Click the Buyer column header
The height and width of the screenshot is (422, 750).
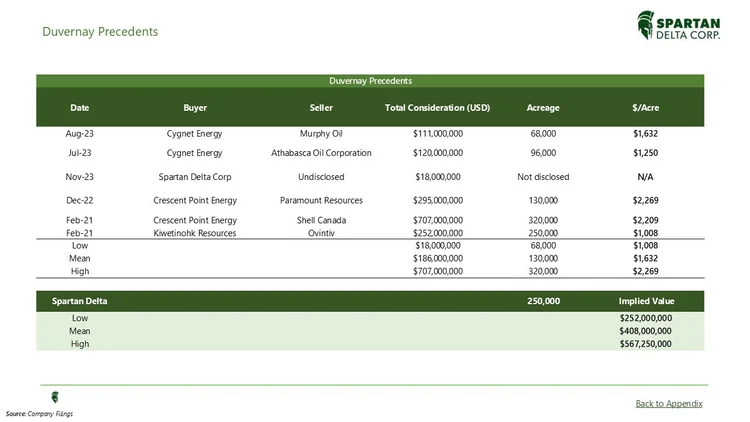(x=195, y=108)
